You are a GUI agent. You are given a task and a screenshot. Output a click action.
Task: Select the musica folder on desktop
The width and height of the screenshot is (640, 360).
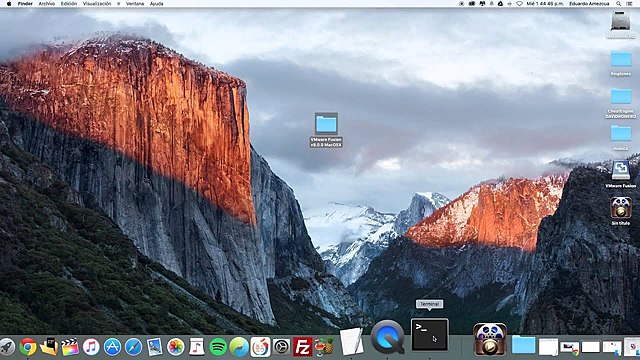[621, 138]
